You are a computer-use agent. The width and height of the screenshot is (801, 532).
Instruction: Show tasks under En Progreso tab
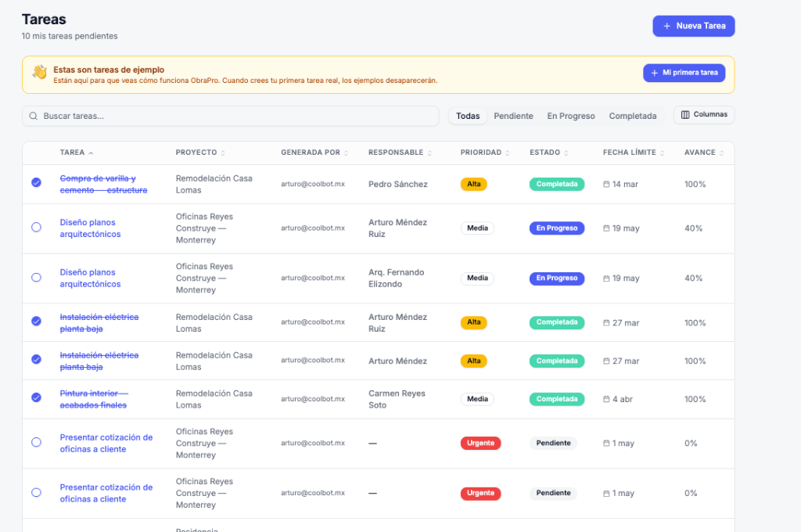571,116
